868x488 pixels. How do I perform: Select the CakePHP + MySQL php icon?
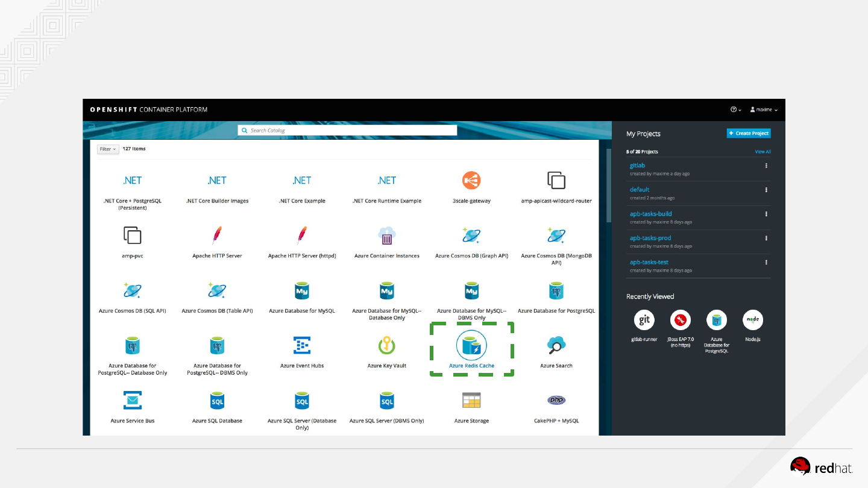(556, 400)
